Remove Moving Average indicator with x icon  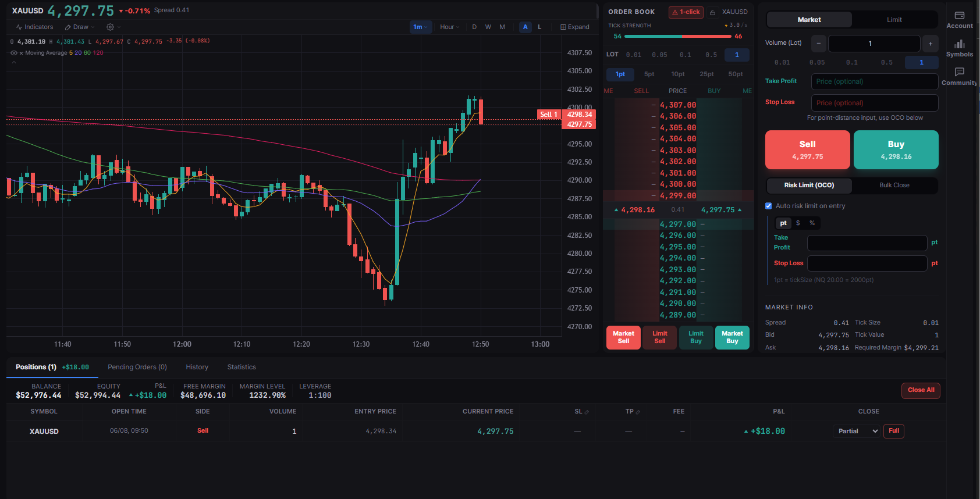(x=21, y=53)
